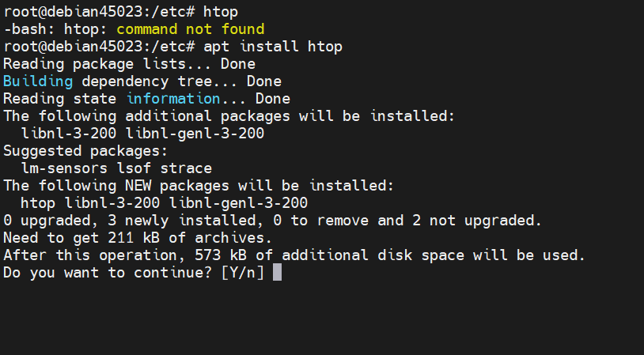Click the cyan word "information"

pyautogui.click(x=173, y=99)
